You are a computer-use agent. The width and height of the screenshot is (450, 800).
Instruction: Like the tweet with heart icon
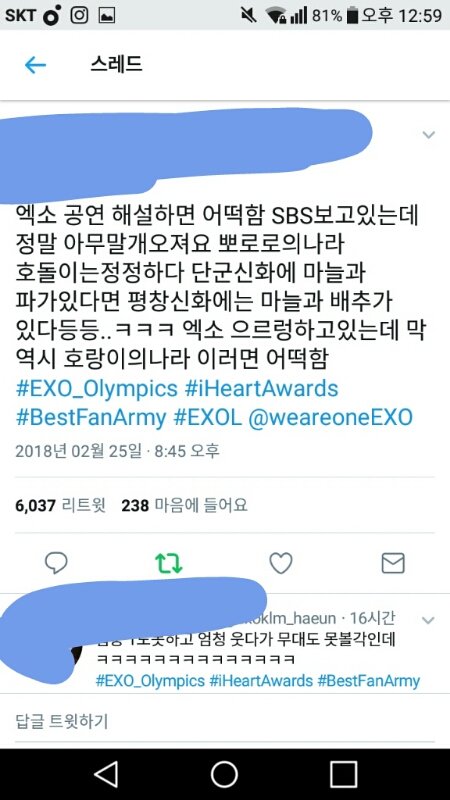(281, 563)
